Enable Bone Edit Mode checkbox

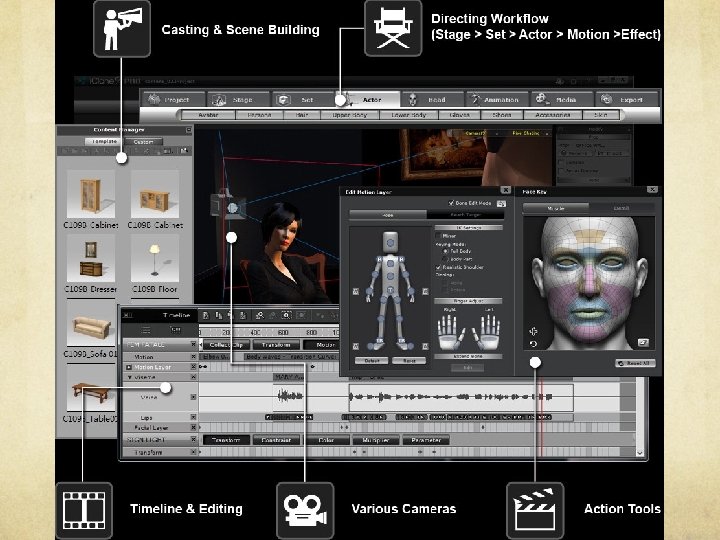tap(452, 202)
